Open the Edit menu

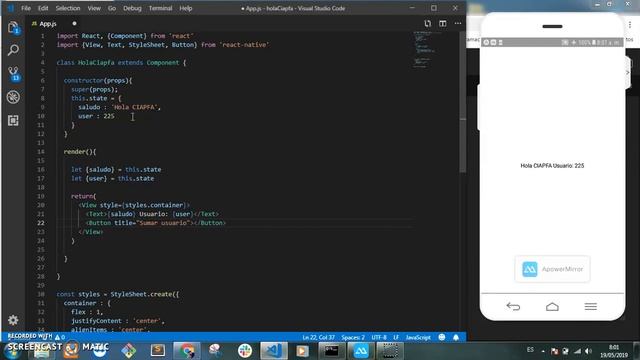point(43,8)
